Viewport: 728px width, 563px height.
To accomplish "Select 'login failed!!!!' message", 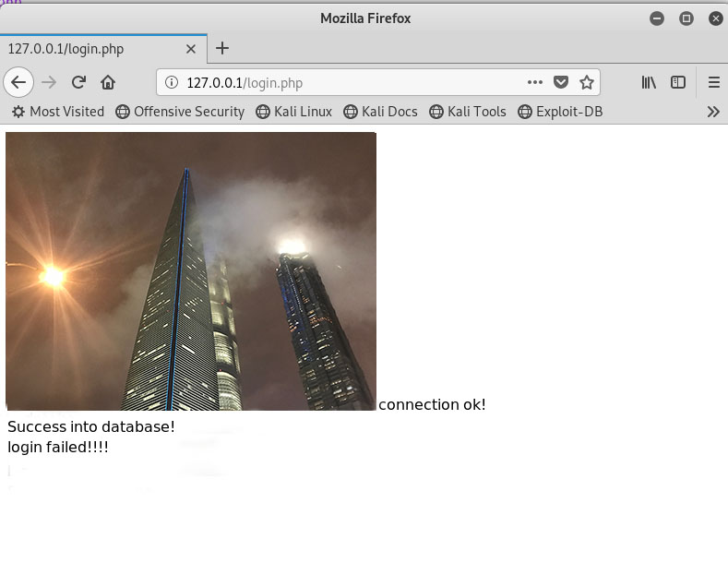I will [58, 447].
